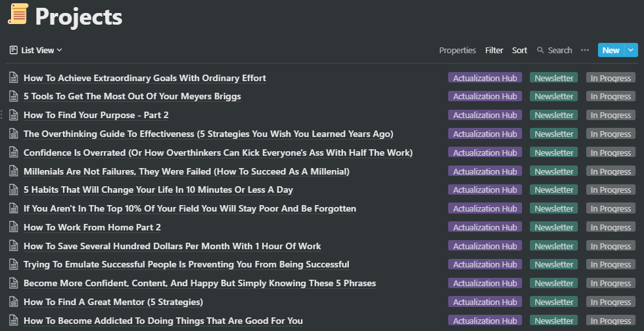Viewport: 644px width, 331px height.
Task: Click Newsletter tag on Extraordinary Goals row
Action: point(554,78)
